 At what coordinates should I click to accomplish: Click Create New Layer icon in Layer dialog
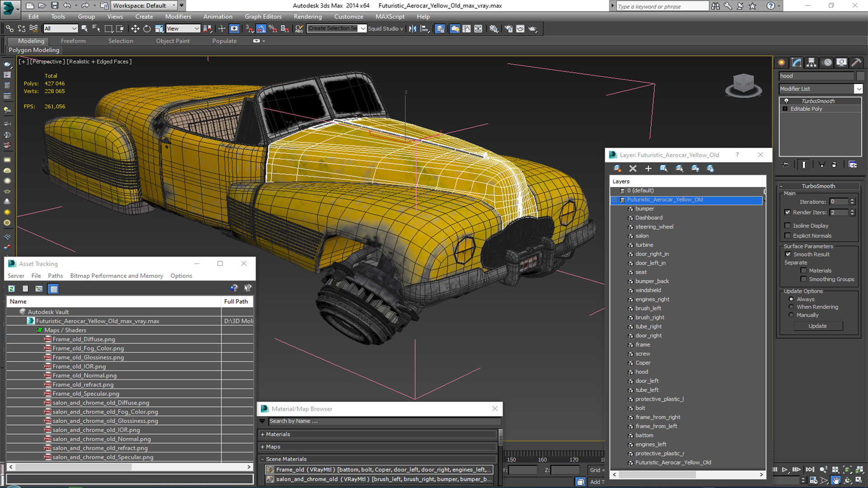pos(617,169)
